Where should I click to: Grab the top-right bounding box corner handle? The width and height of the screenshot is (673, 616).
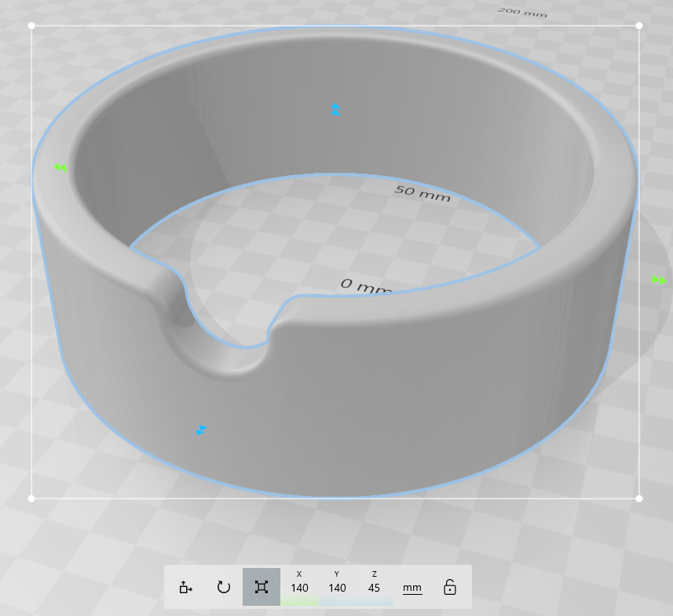click(x=639, y=26)
